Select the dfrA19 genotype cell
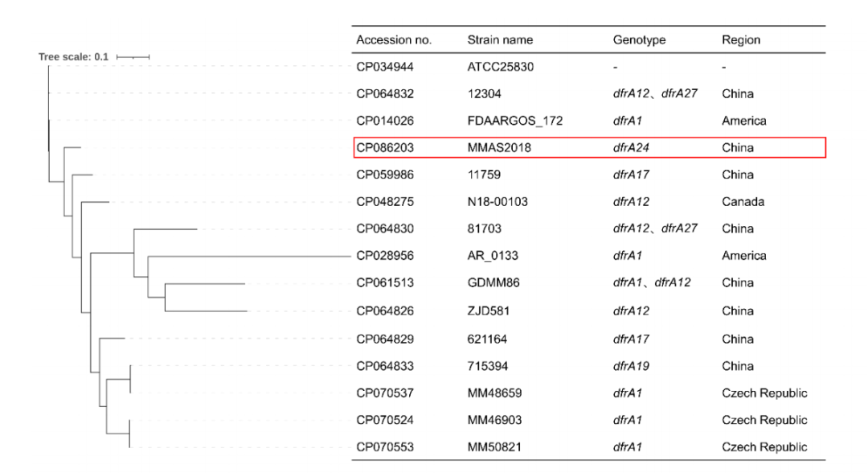 (631, 366)
